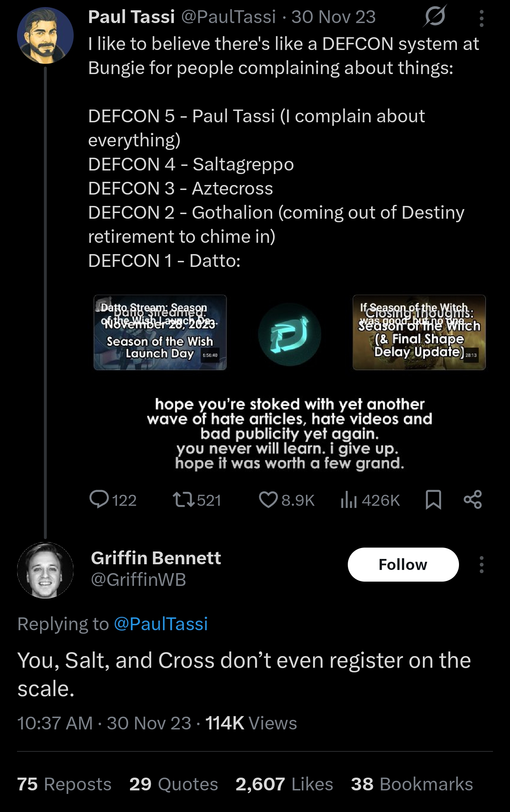
Task: View tweet analytics bar chart icon
Action: 348,500
